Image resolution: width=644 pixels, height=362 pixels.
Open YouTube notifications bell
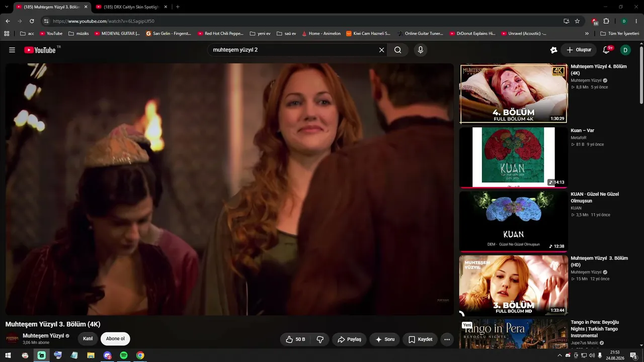click(607, 50)
